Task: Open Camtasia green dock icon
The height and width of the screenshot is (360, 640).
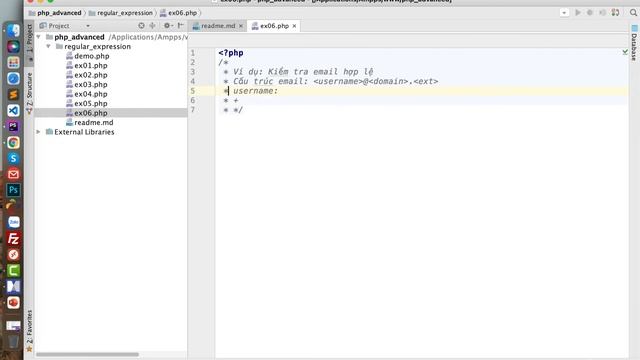Action: [13, 270]
